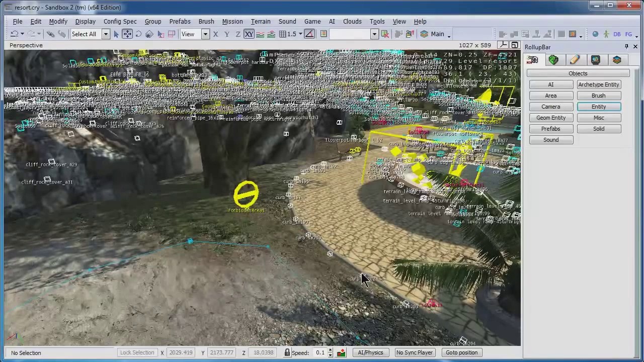Click the terrain follow icon beside speed
644x362 pixels.
point(341,352)
